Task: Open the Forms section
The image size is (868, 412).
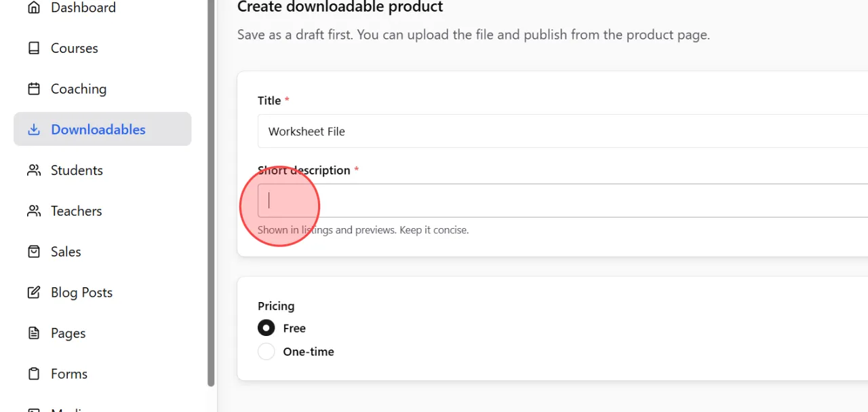Action: (x=102, y=374)
